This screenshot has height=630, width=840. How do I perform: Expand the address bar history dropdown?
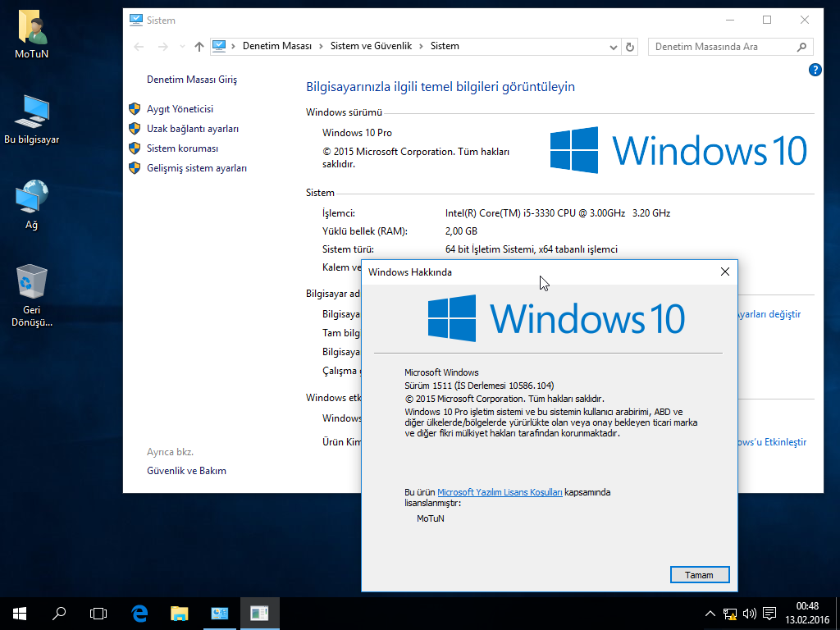[614, 47]
